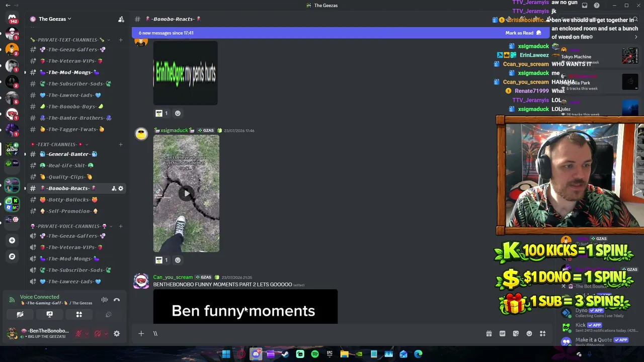This screenshot has height=362, width=644.
Task: Add reaction to xsigmaduck's video message
Action: coord(178,260)
